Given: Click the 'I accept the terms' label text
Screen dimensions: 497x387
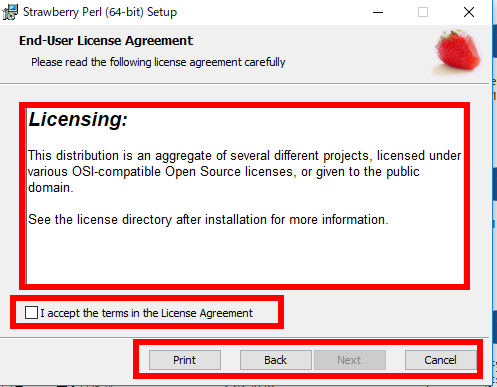Looking at the screenshot, I should click(x=147, y=313).
